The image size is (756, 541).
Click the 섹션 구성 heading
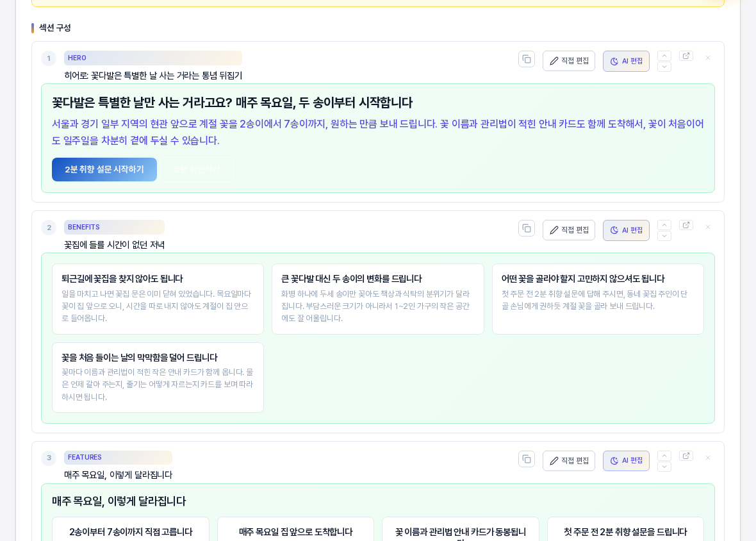click(x=55, y=28)
